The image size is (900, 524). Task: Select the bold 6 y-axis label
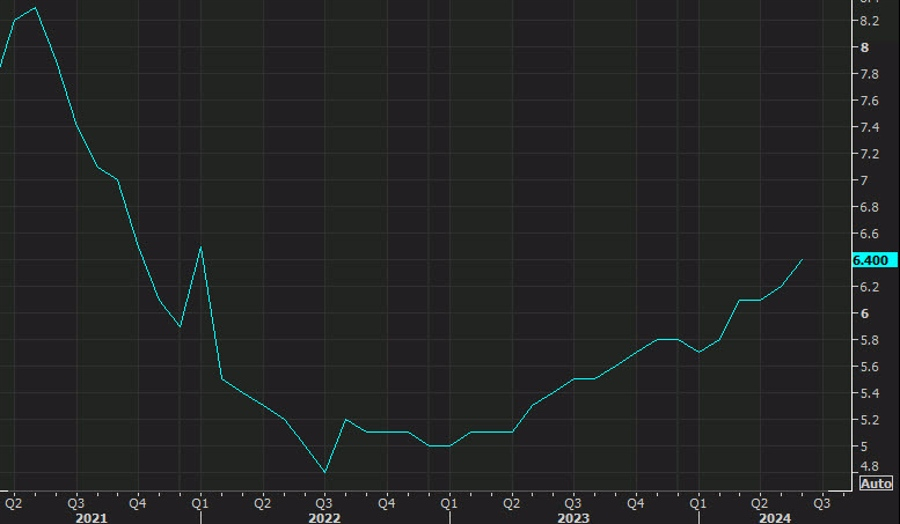864,313
